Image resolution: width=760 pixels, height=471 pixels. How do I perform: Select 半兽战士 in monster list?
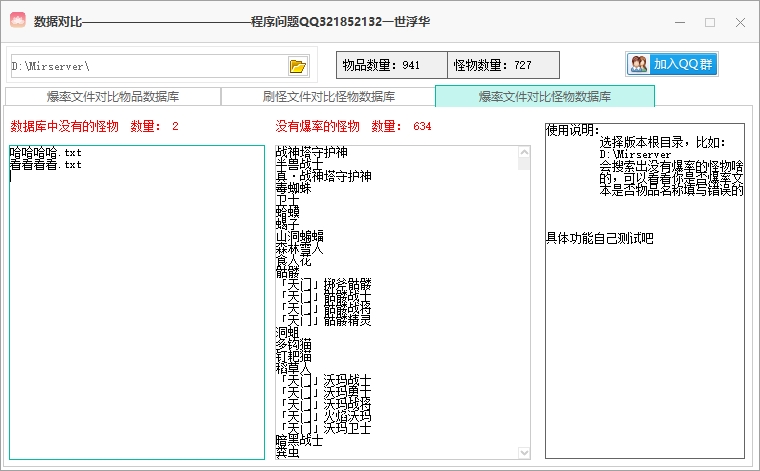click(x=300, y=164)
